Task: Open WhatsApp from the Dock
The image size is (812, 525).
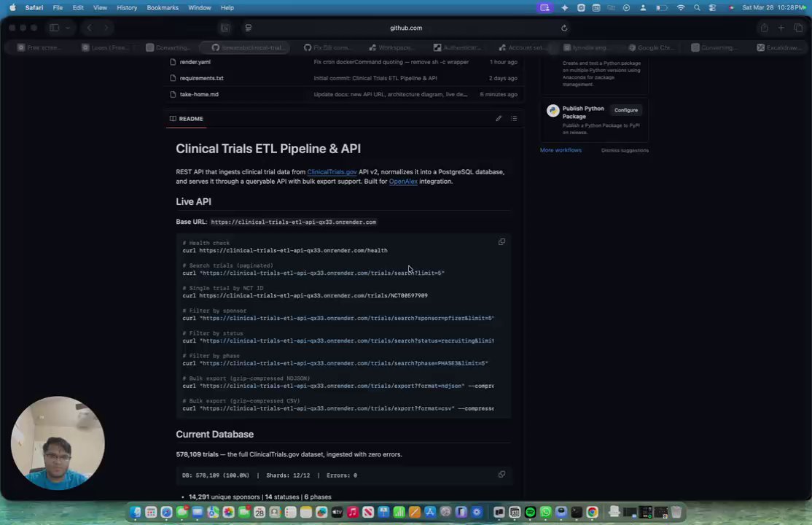Action: [x=546, y=513]
